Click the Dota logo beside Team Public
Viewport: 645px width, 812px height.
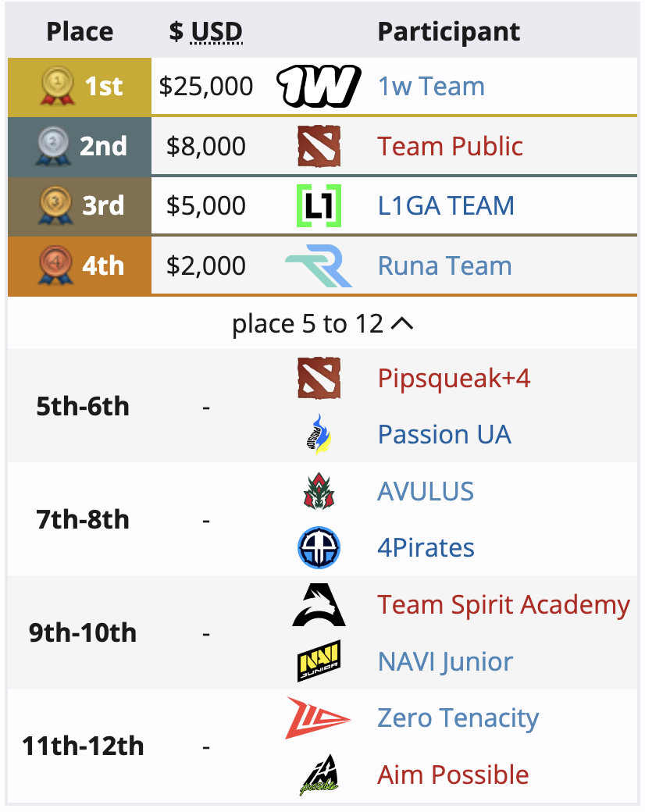pos(319,146)
